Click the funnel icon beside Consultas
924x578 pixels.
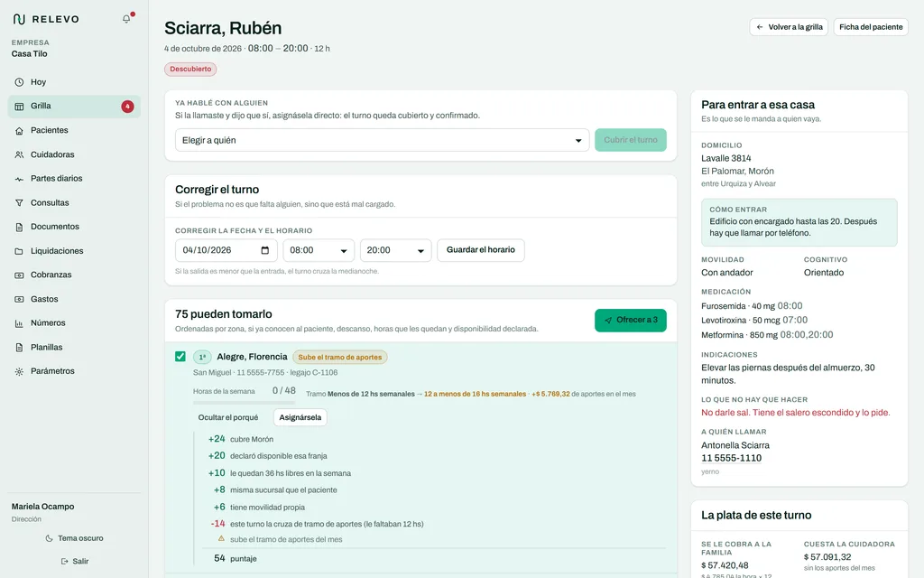(x=19, y=203)
